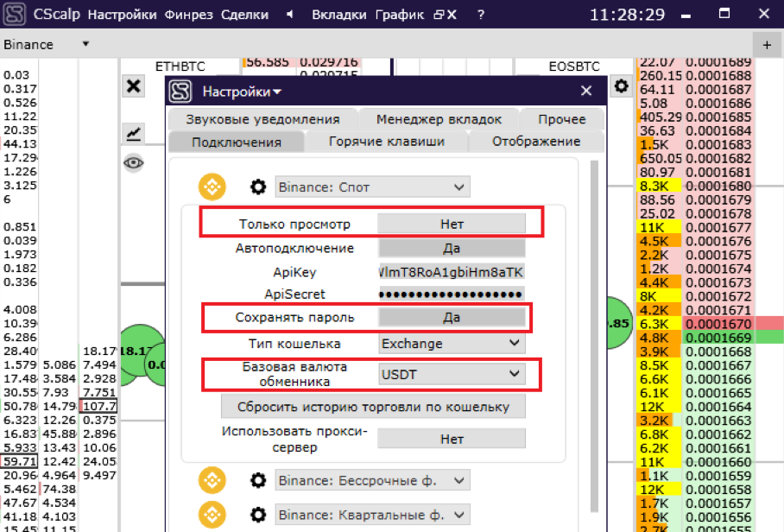
Task: Toggle Только просмотр setting (Нет)
Action: click(452, 224)
